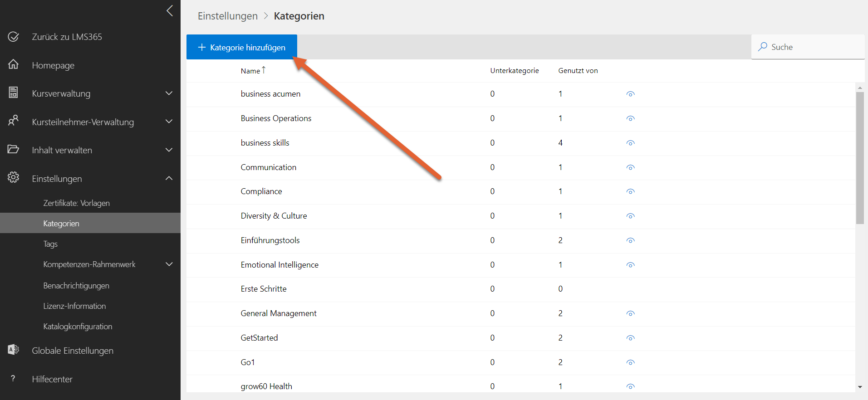This screenshot has height=400, width=868.
Task: Click the Kursteilnehmer-Verwaltung people icon
Action: 14,121
